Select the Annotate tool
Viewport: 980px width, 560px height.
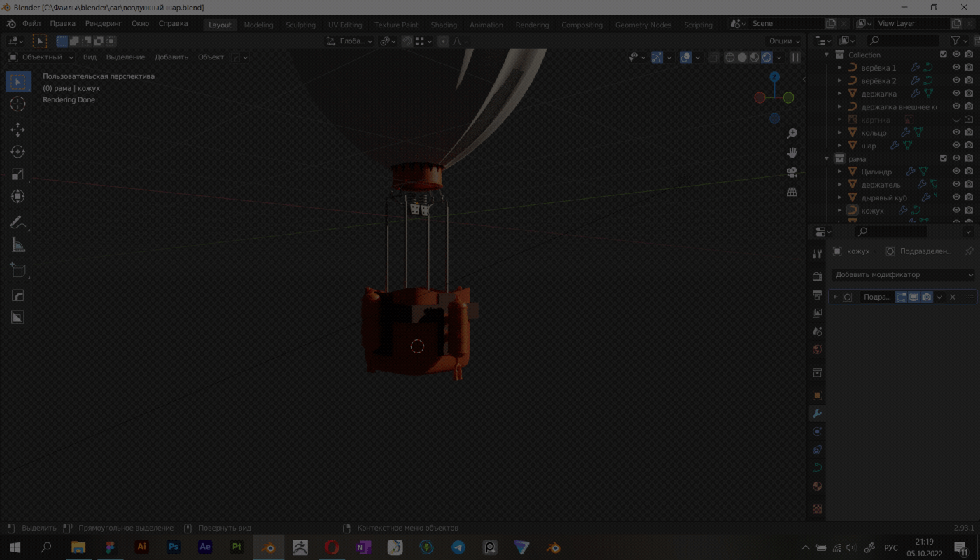coord(18,223)
